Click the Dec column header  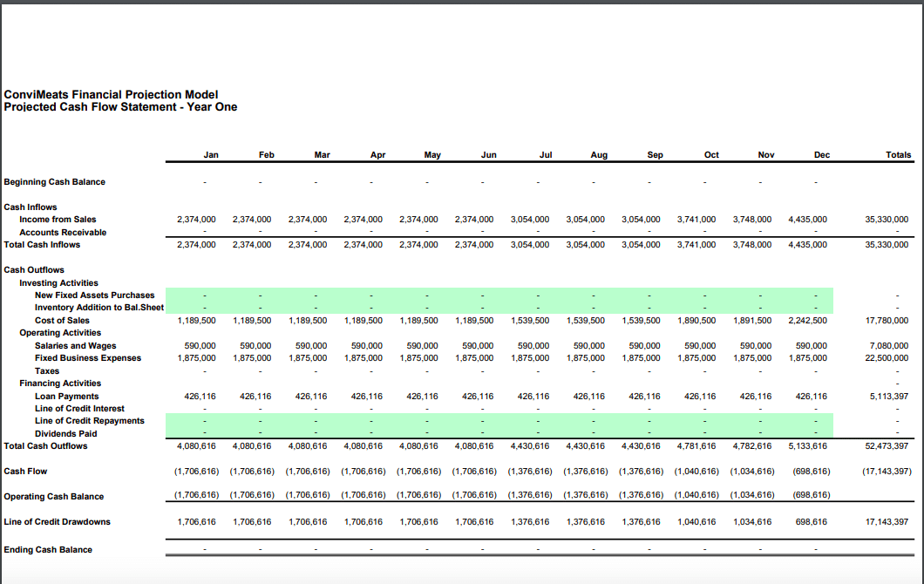(x=822, y=154)
